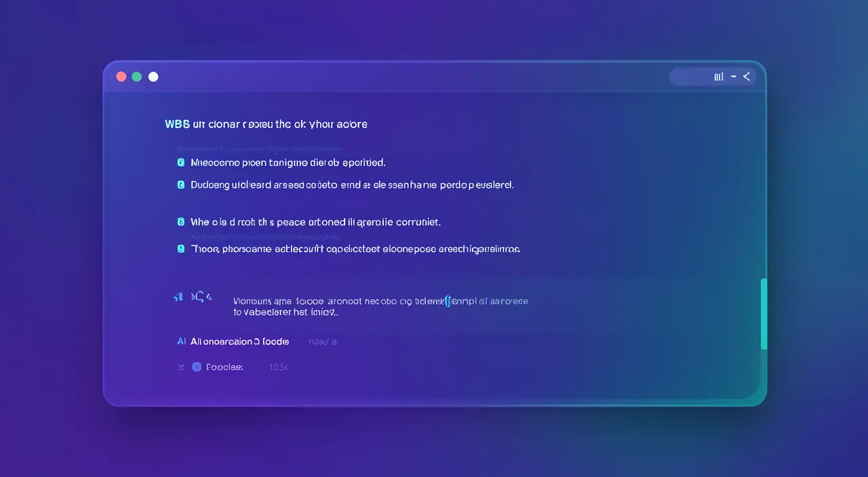This screenshot has height=477, width=868.
Task: Click the paragraph starting 'Vionpurs ame fooooe'
Action: [x=380, y=307]
